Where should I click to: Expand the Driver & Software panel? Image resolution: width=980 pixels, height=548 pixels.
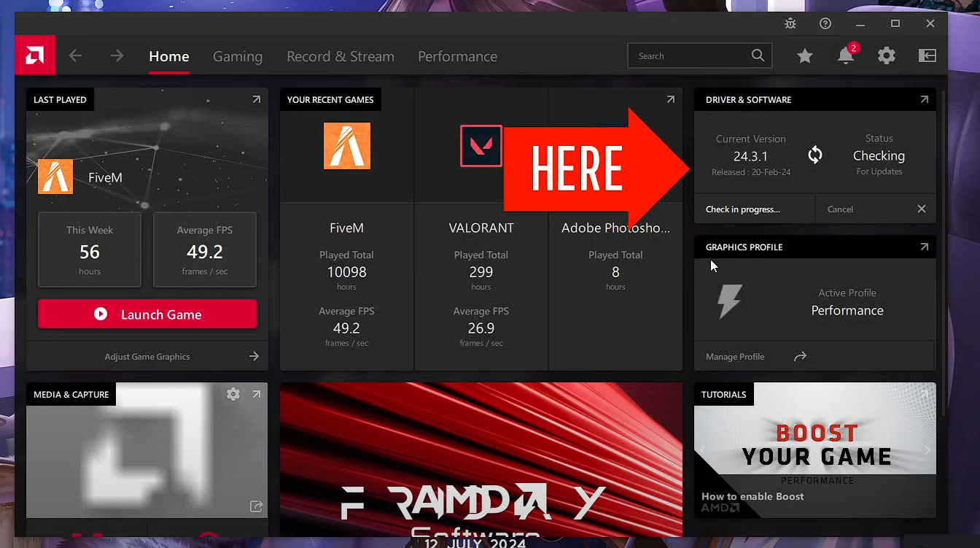924,99
